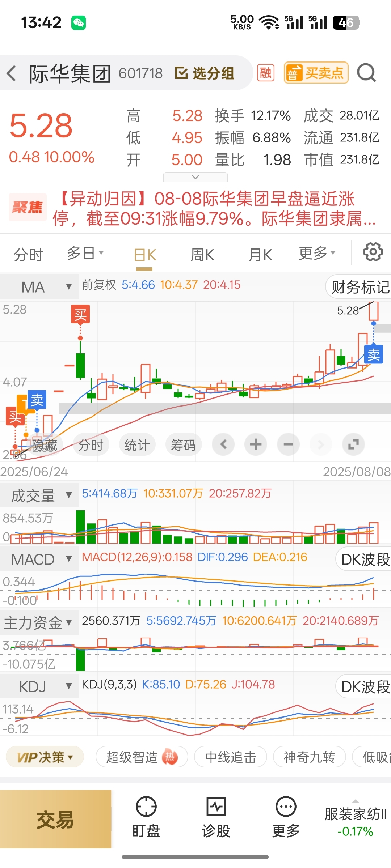Tap 统计 statistics pill
This screenshot has height=868, width=391.
click(137, 445)
